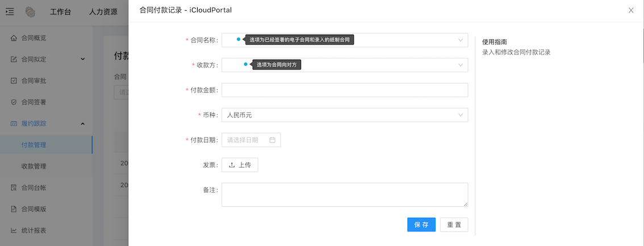The image size is (644, 246).
Task: Click the 合同台帐 ledger icon
Action: pos(14,187)
